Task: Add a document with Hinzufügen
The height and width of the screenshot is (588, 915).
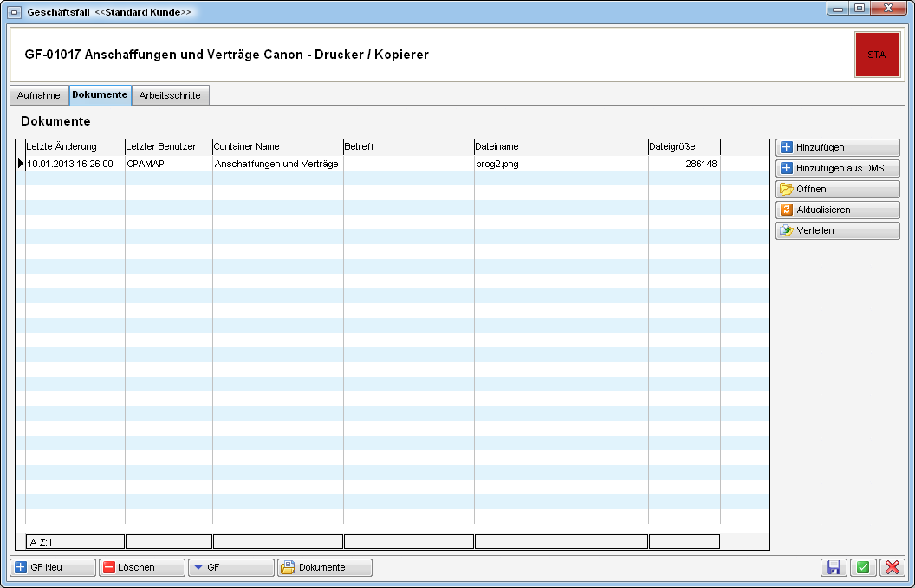Action: 837,147
